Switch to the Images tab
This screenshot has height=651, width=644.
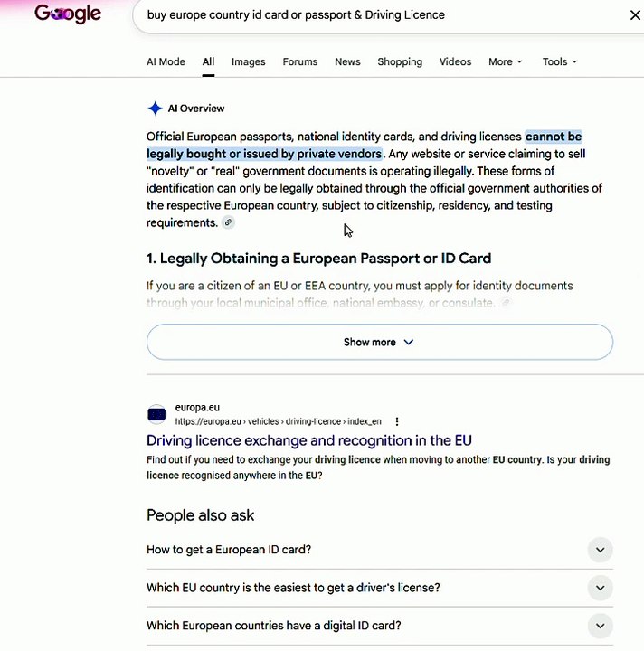249,61
